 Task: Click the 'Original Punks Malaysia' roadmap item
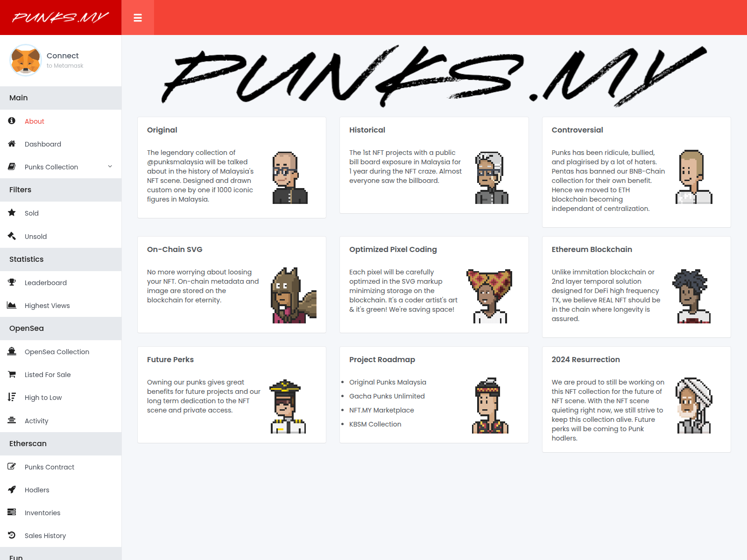coord(388,382)
